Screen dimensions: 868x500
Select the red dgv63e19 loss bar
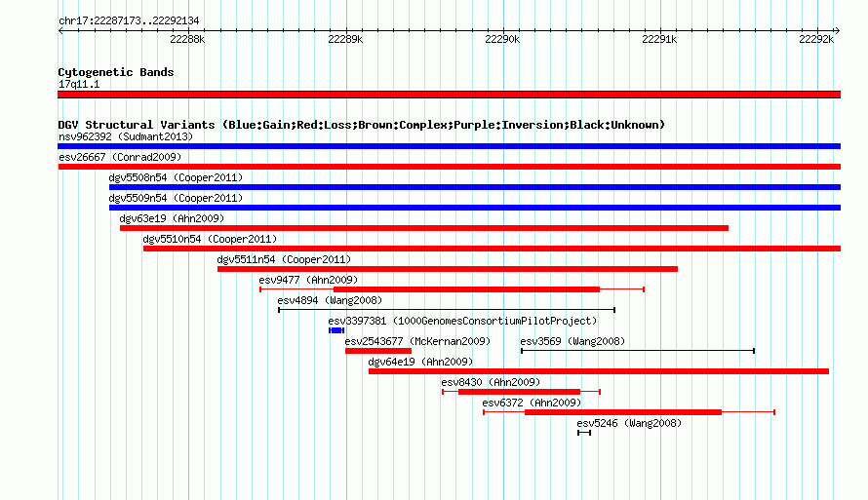(x=424, y=228)
